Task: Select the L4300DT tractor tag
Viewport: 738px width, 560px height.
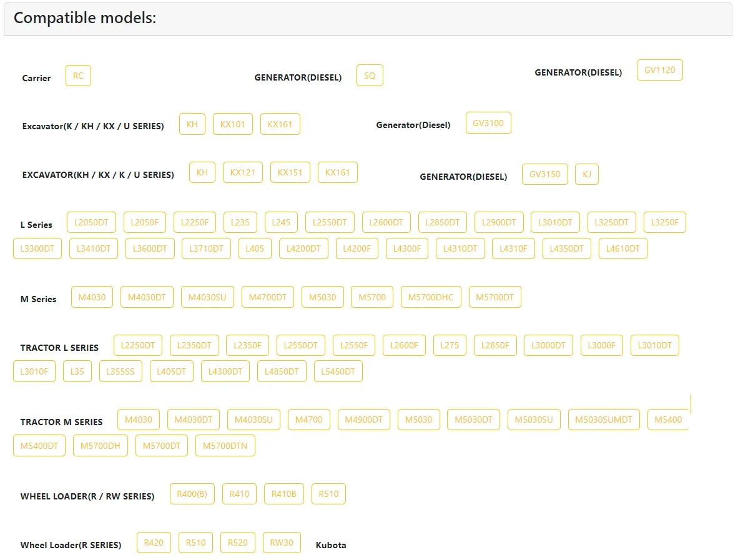Action: point(225,371)
